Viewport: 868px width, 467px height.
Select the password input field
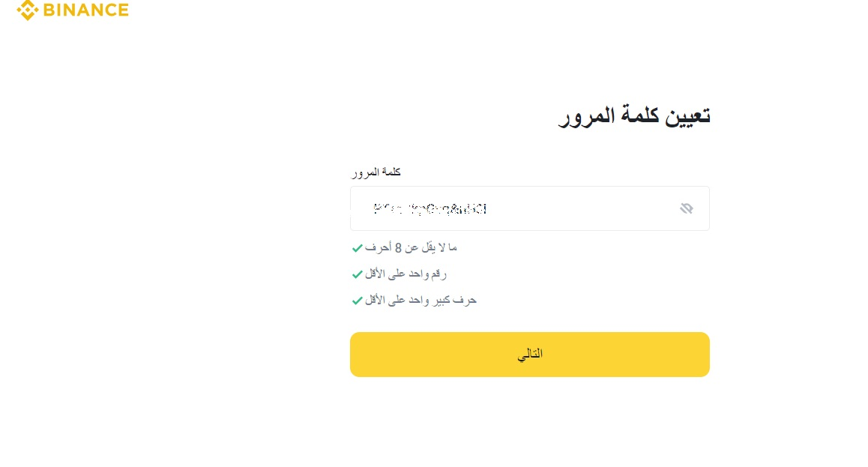530,208
